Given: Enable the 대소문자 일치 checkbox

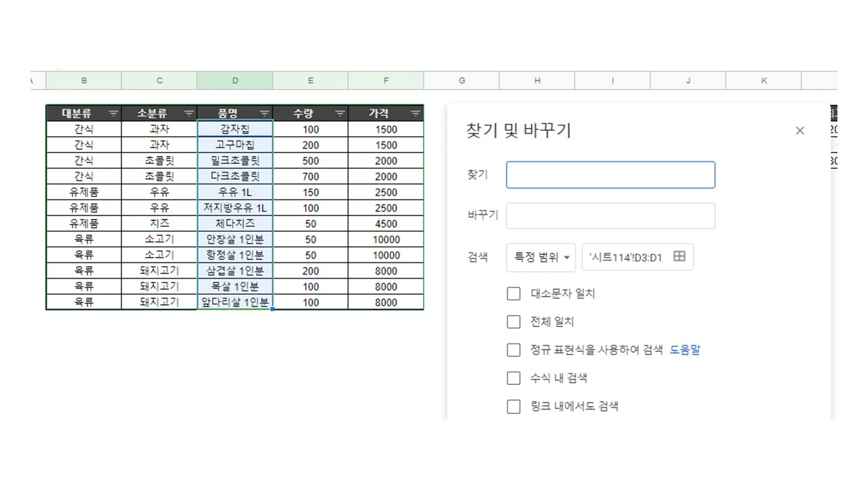Looking at the screenshot, I should 513,293.
